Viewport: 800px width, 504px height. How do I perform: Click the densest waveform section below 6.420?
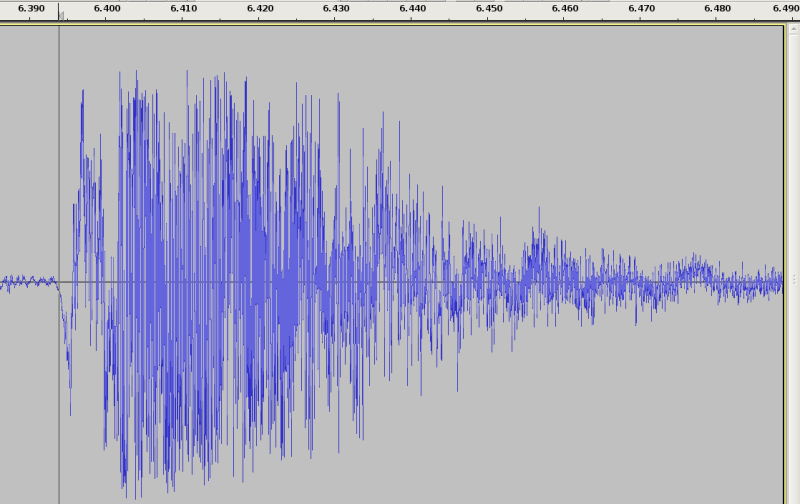(x=262, y=282)
